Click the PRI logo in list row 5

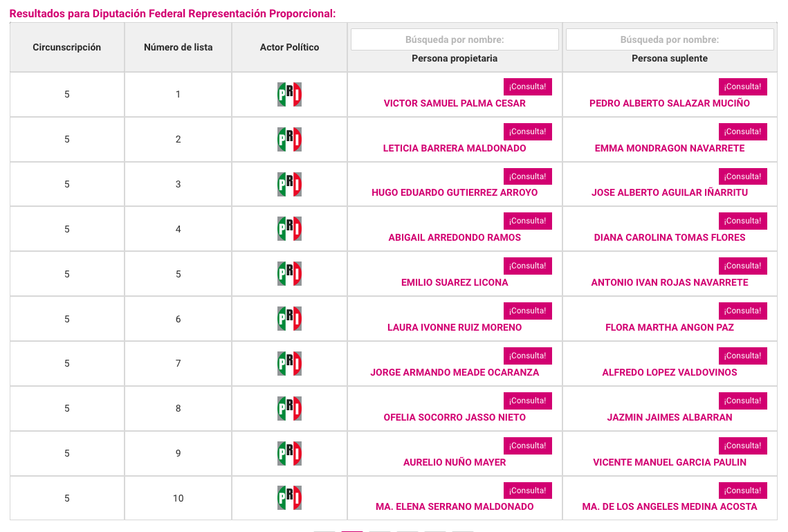tap(289, 274)
